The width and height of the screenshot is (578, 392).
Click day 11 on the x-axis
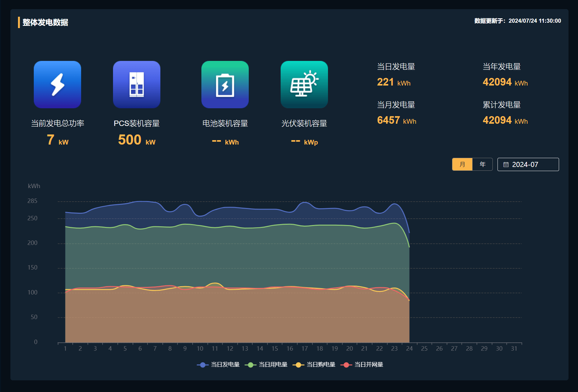click(215, 349)
